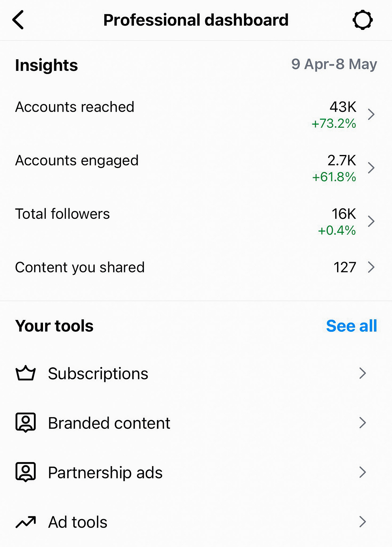Open Partnership ads row chevron
This screenshot has width=392, height=547.
362,472
